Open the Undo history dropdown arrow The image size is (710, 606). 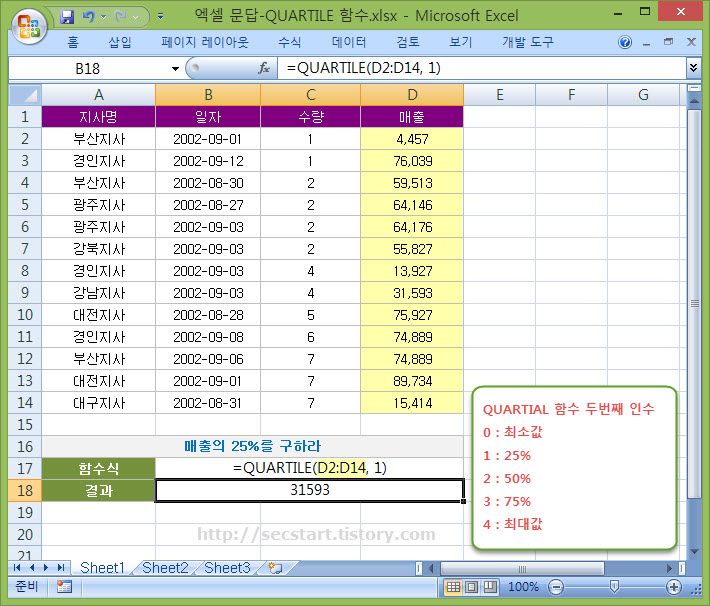point(104,17)
